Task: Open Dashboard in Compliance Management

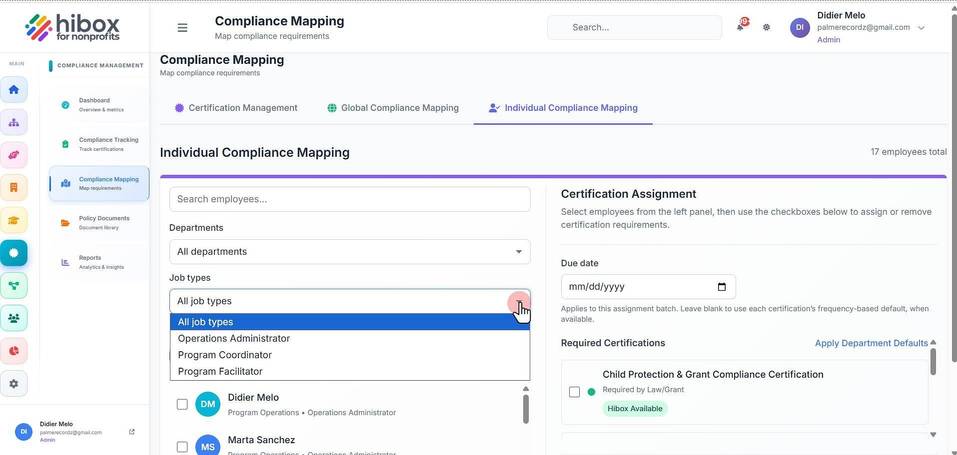Action: [x=98, y=104]
